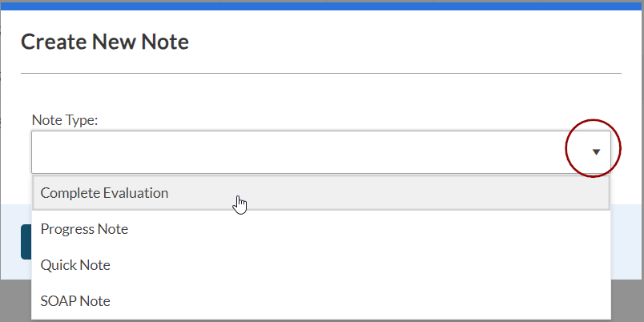Click the white space right of heading
This screenshot has height=322, width=644.
[400, 42]
